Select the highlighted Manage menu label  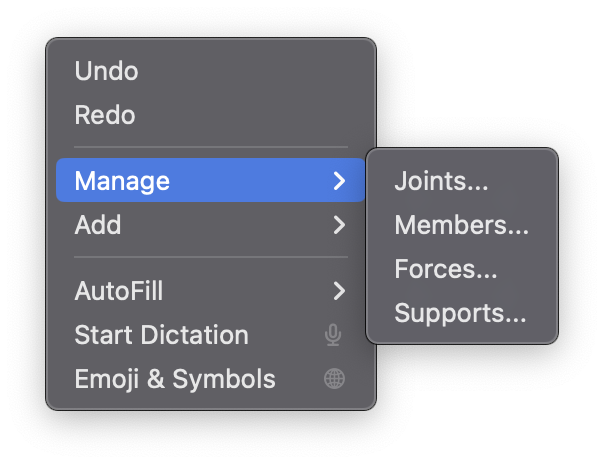click(x=122, y=181)
